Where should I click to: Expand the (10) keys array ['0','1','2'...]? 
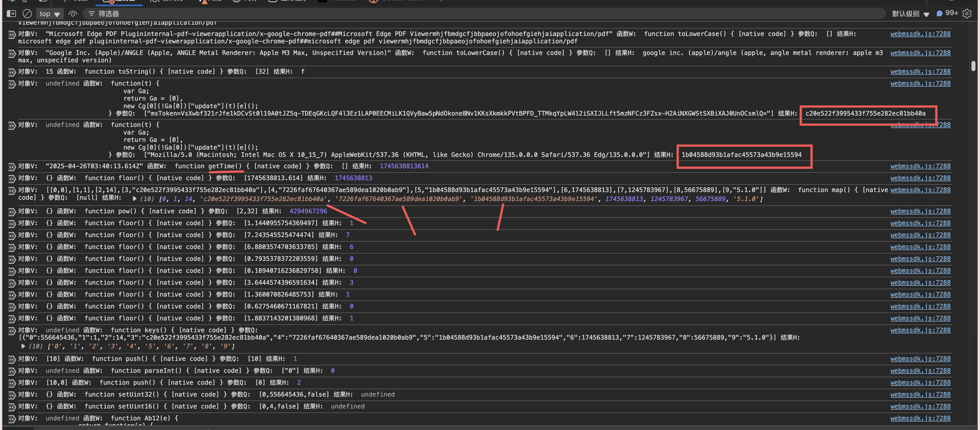23,346
